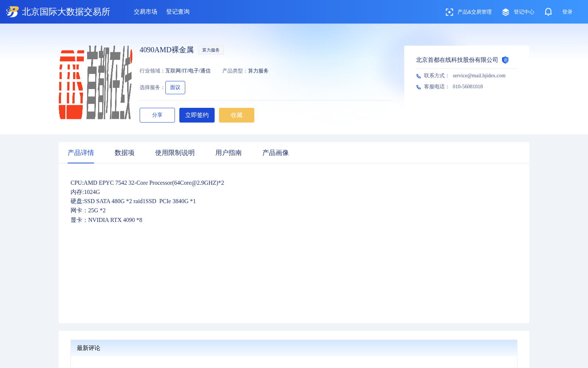Click the 最新评论 section header
The width and height of the screenshot is (588, 368).
pos(294,348)
